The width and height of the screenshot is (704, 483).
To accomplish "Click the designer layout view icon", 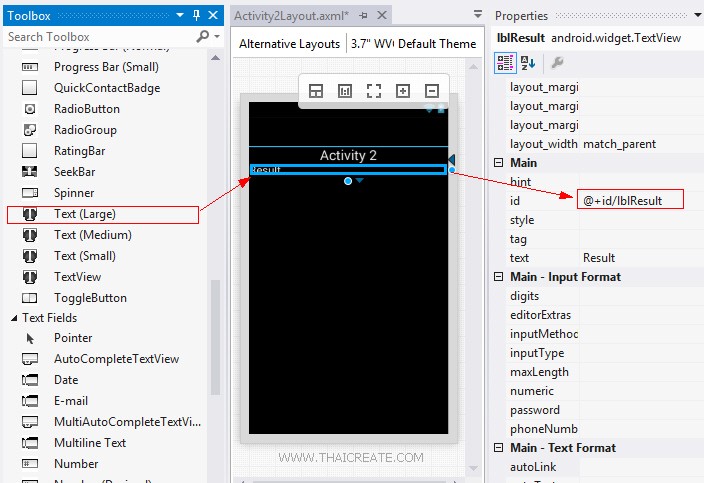I will [316, 91].
